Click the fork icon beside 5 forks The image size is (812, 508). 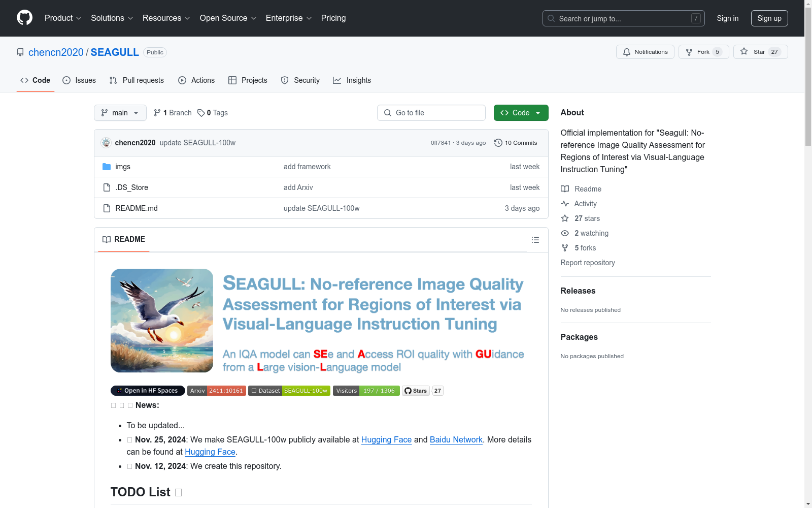point(565,248)
